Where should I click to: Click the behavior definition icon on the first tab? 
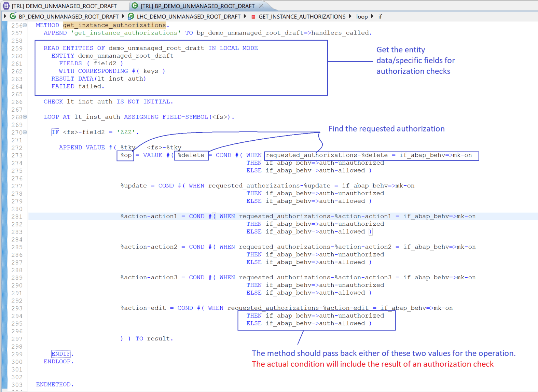point(6,6)
